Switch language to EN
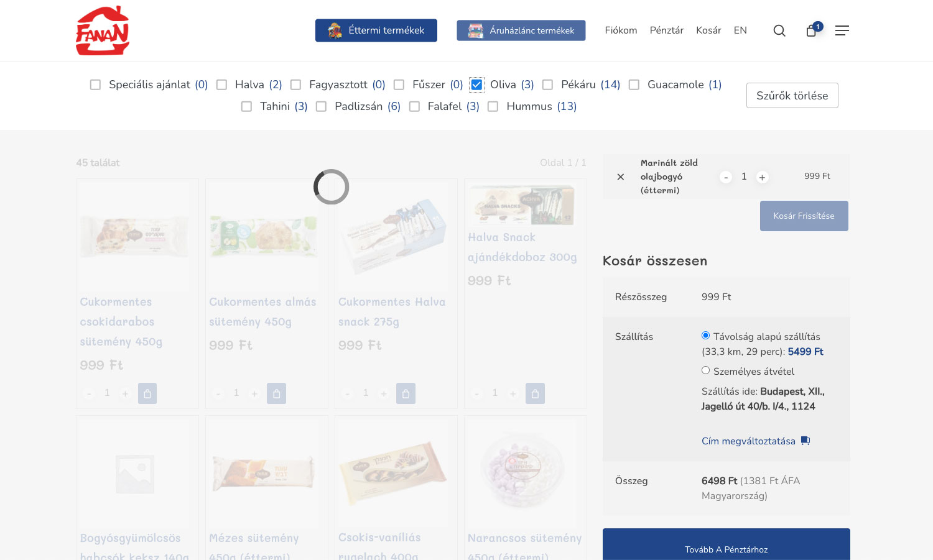The image size is (933, 560). [740, 30]
